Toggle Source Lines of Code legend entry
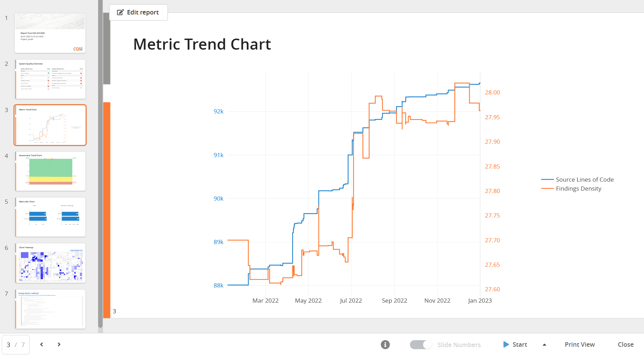This screenshot has height=355, width=644. (x=584, y=180)
